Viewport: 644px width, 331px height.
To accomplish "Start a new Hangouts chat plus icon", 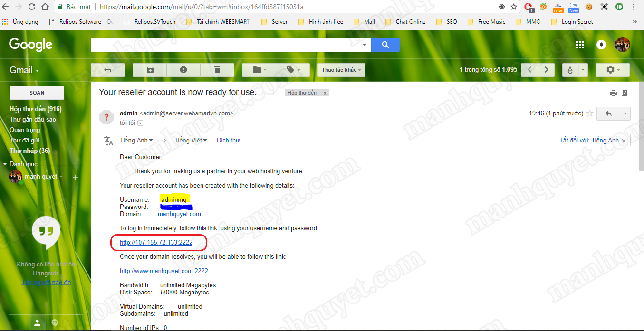I will 75,177.
